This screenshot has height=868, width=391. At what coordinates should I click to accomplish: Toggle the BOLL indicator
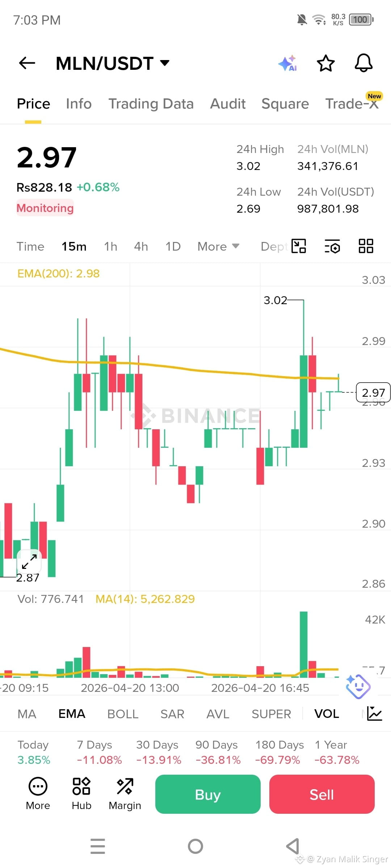tap(123, 714)
